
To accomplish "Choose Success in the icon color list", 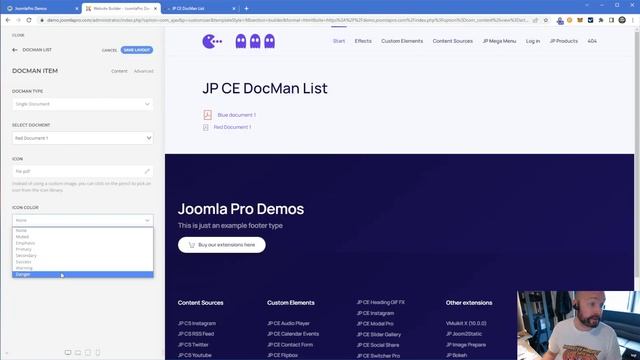I will point(82,262).
